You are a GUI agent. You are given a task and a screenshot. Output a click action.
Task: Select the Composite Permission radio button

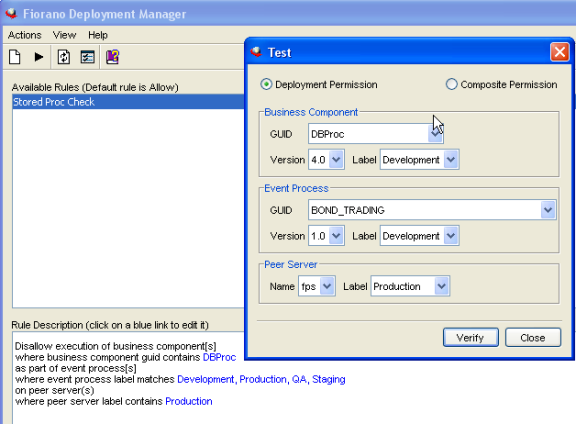click(451, 85)
